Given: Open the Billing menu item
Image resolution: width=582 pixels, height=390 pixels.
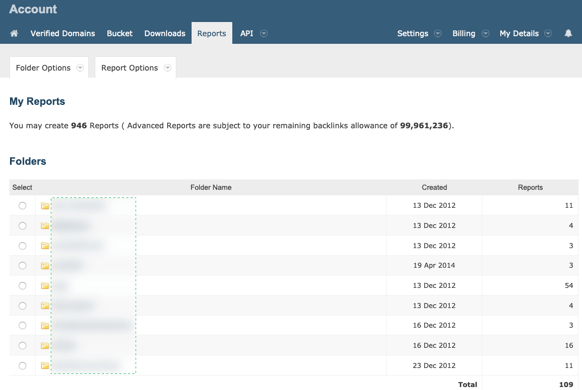Looking at the screenshot, I should [x=464, y=33].
